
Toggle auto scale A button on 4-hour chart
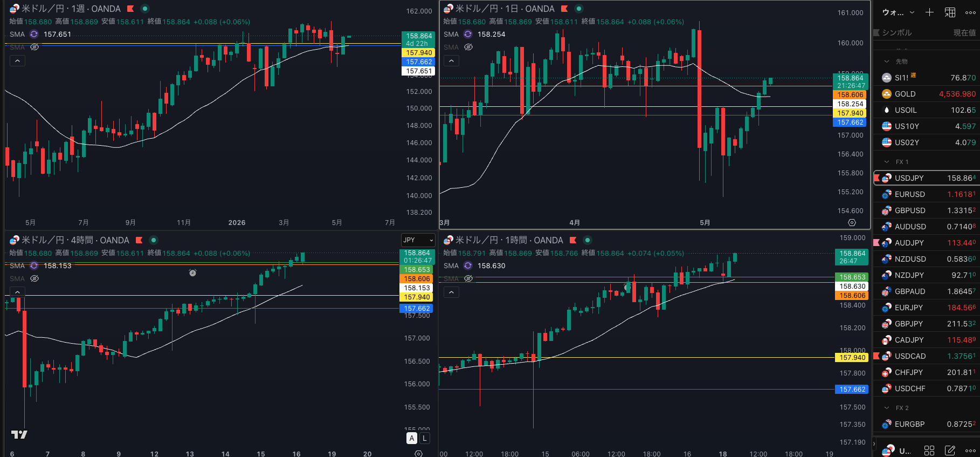[x=412, y=438]
